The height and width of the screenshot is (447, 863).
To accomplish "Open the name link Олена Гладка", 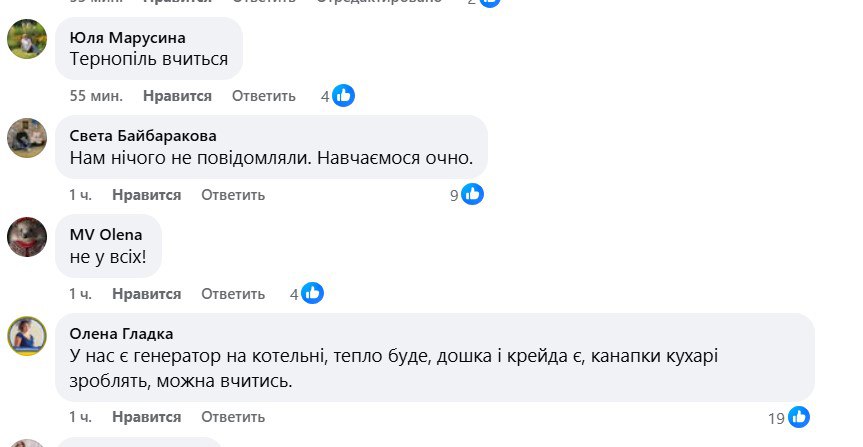I will [121, 334].
